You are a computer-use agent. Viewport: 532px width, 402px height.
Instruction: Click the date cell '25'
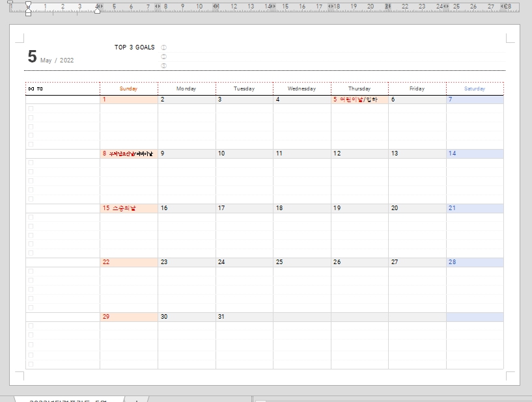pyautogui.click(x=302, y=262)
